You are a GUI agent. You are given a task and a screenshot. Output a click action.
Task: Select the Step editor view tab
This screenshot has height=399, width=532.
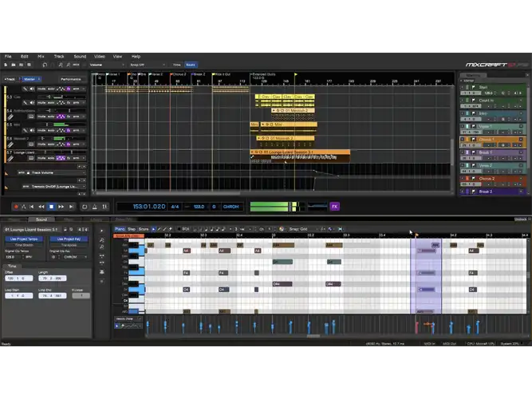click(132, 229)
